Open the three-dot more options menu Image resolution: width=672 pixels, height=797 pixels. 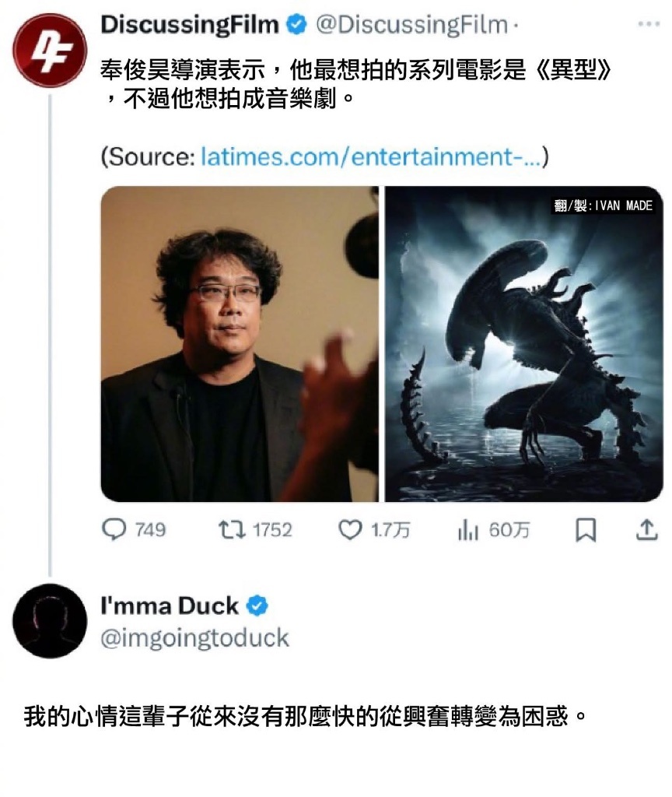[x=649, y=24]
